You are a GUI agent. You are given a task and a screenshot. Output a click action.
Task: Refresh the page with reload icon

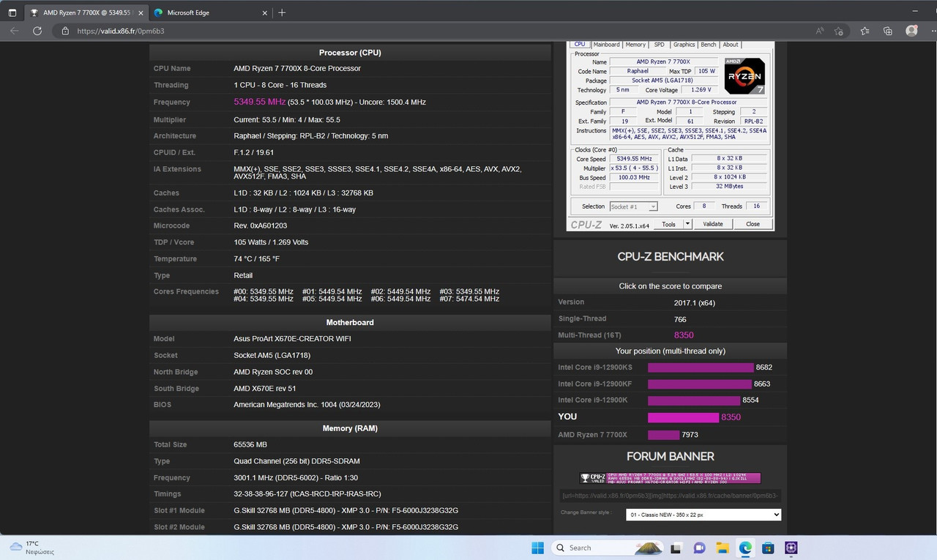pos(37,31)
